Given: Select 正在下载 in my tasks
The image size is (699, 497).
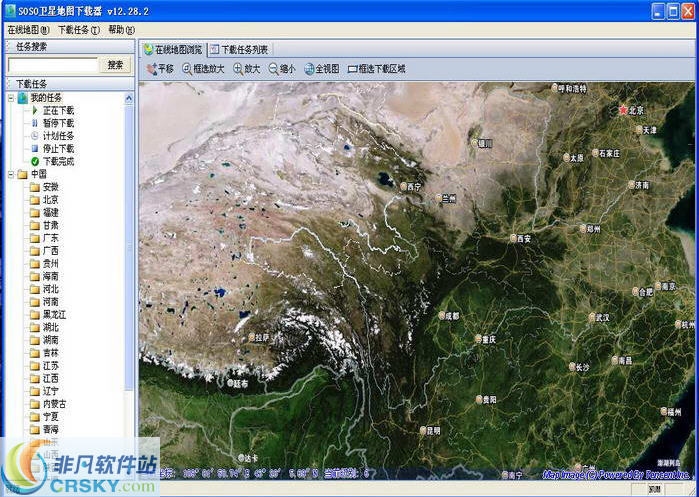Looking at the screenshot, I should (x=58, y=111).
